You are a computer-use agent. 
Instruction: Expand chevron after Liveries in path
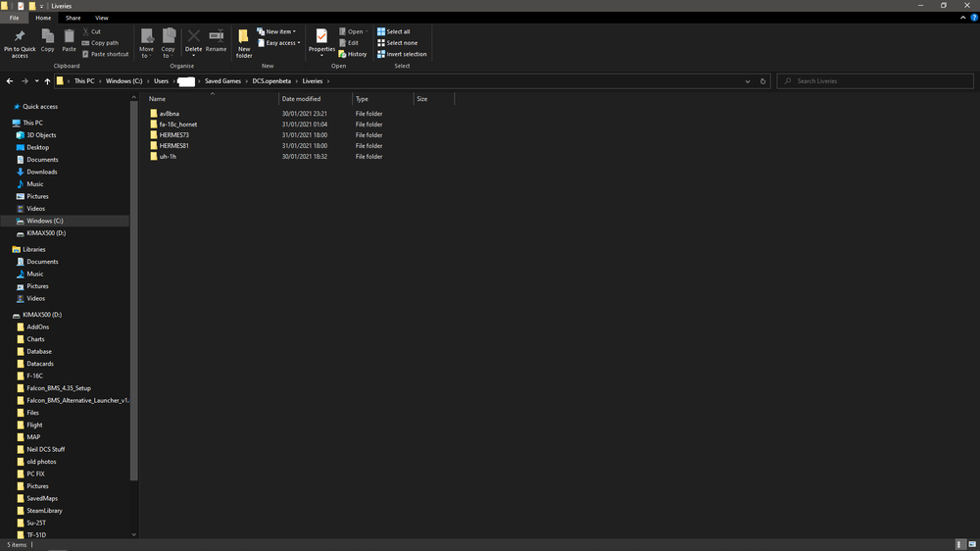tap(328, 80)
